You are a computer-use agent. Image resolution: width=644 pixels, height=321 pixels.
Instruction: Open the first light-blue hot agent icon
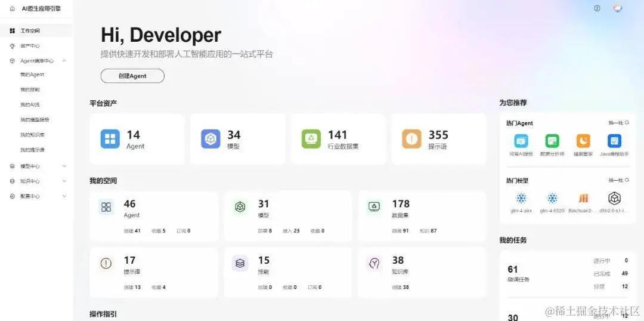click(521, 141)
